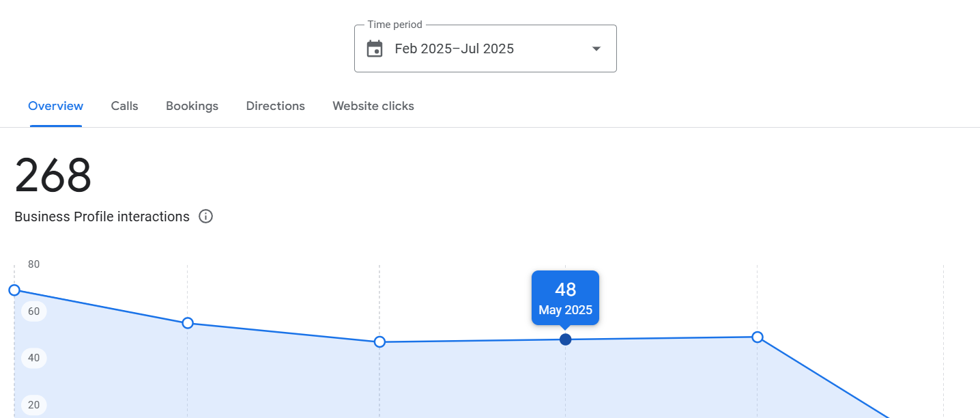Select the Feb 2025–Jul 2025 time period value

(x=455, y=48)
